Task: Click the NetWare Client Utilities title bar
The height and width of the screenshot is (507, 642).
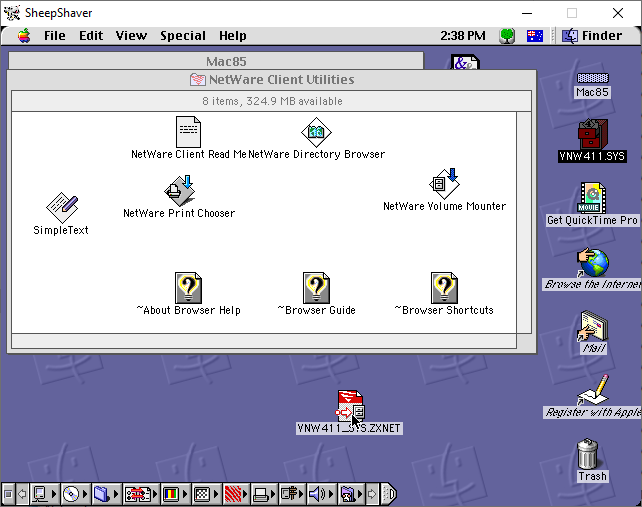Action: (272, 80)
